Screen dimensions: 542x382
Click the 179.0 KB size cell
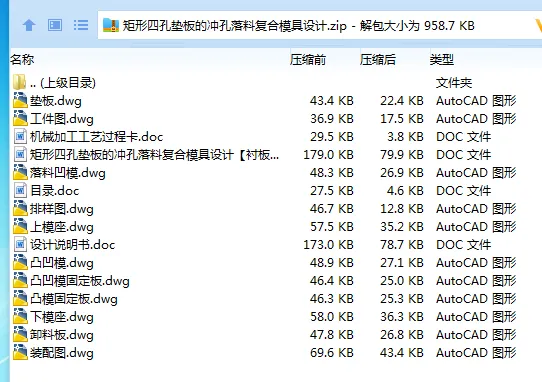pyautogui.click(x=328, y=155)
